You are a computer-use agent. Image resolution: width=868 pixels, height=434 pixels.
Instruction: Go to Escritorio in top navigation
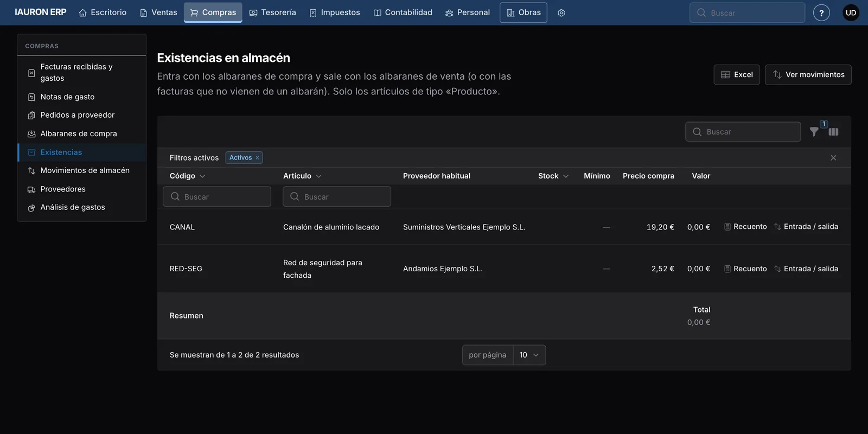click(x=103, y=12)
